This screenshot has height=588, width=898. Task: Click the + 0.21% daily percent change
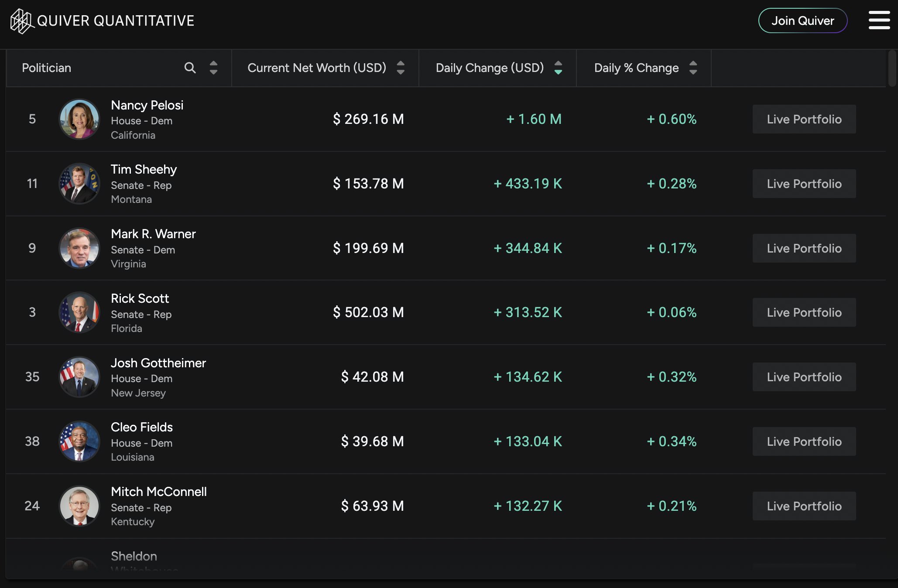tap(672, 506)
